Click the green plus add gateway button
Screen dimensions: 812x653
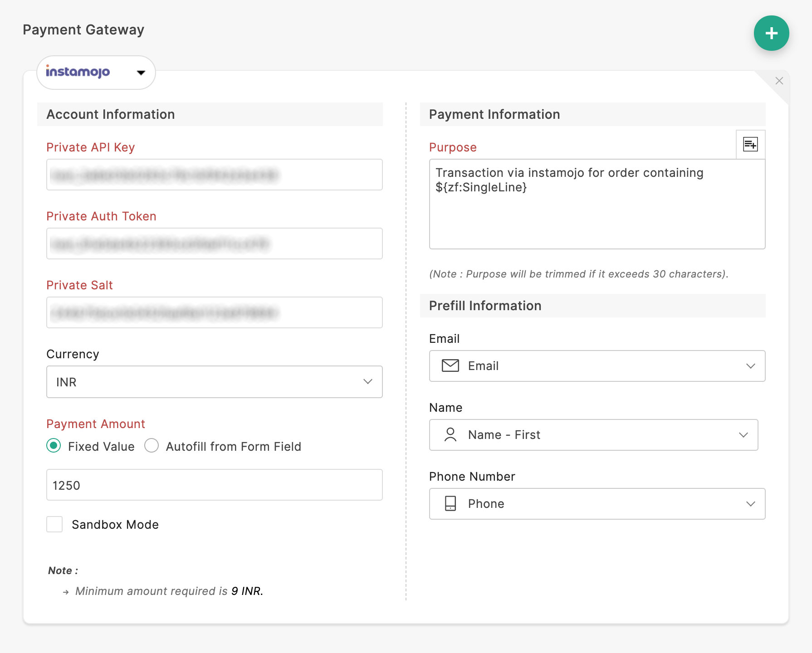pos(771,33)
